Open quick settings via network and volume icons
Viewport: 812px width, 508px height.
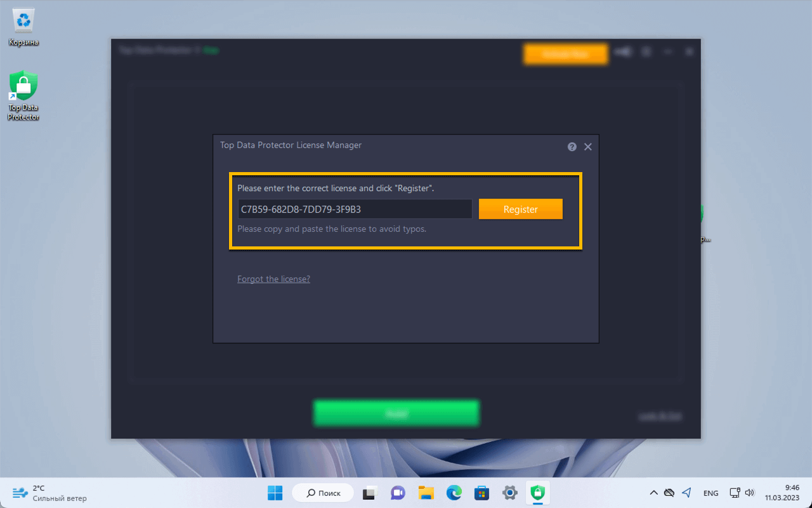point(742,493)
